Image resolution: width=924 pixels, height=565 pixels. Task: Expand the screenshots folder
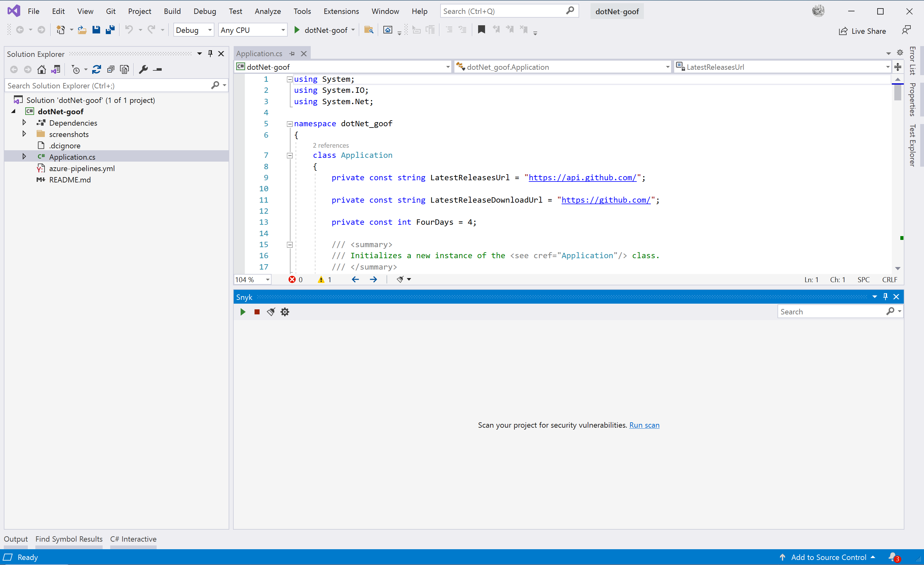tap(24, 134)
